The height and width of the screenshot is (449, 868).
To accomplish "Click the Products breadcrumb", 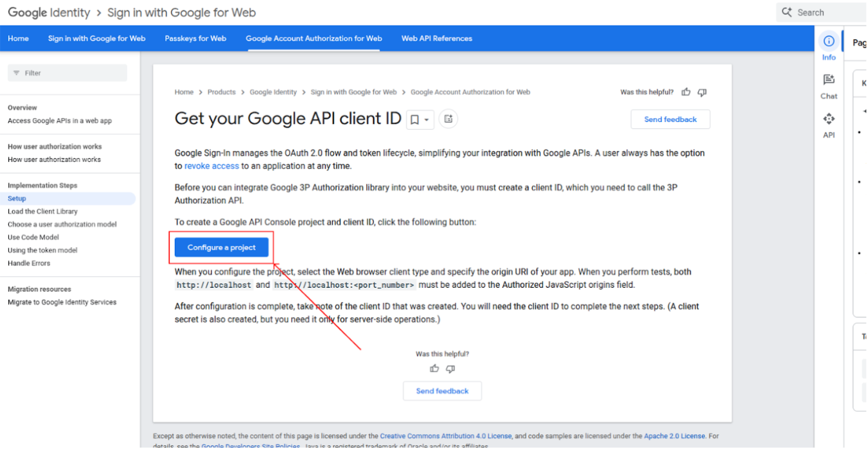I will coord(221,92).
